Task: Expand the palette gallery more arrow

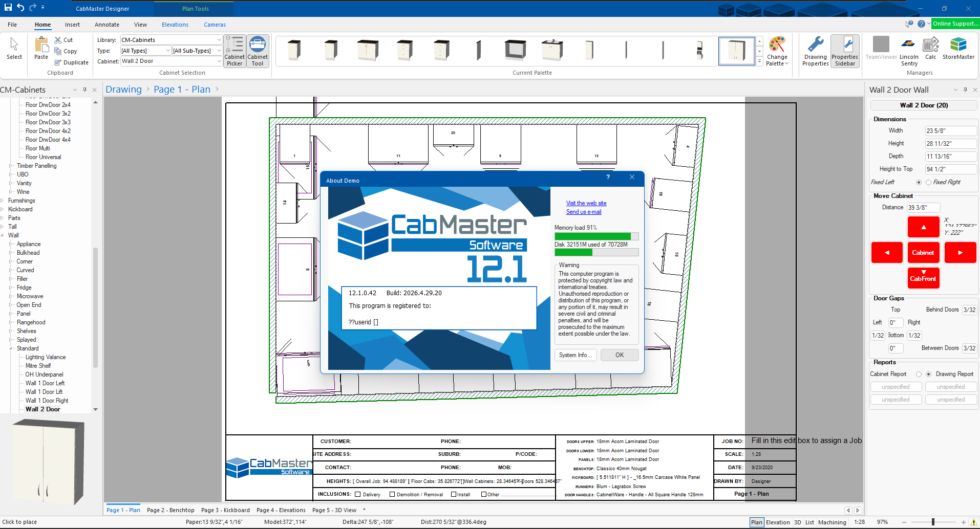Action: [760, 62]
